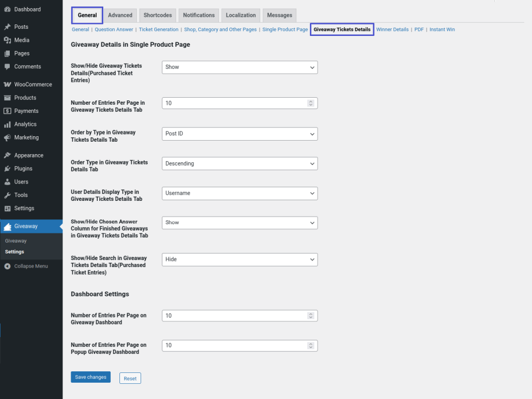The width and height of the screenshot is (532, 399).
Task: Click the Plugins plug icon
Action: pyautogui.click(x=7, y=169)
